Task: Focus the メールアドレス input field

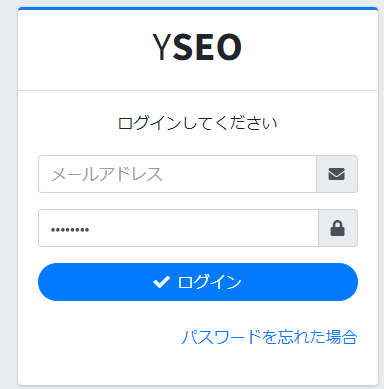Action: point(177,174)
